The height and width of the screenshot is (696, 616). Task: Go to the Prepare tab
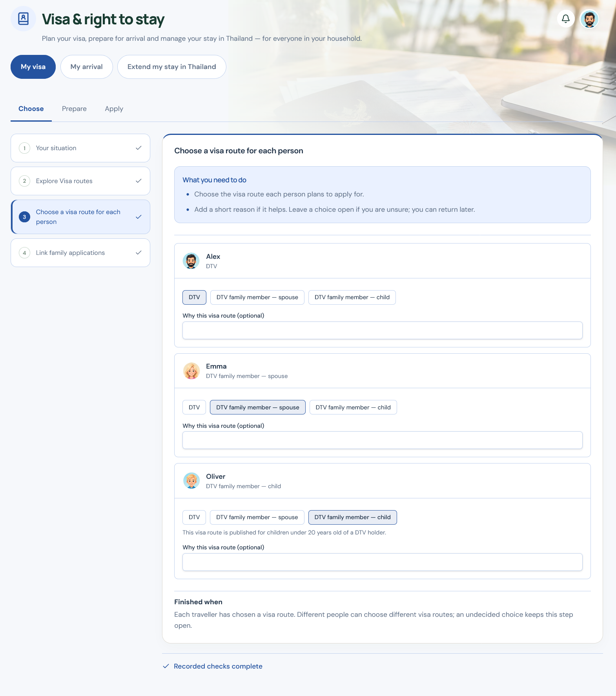74,109
